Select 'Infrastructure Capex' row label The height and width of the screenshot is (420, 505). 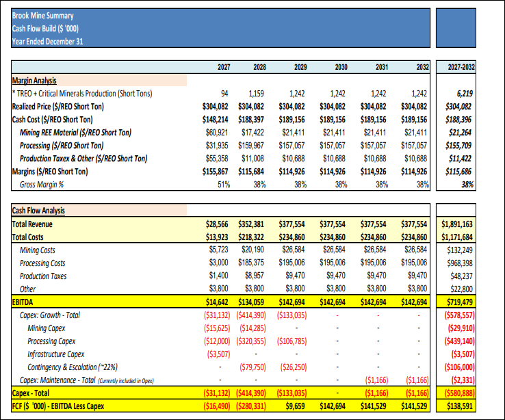[x=55, y=354]
